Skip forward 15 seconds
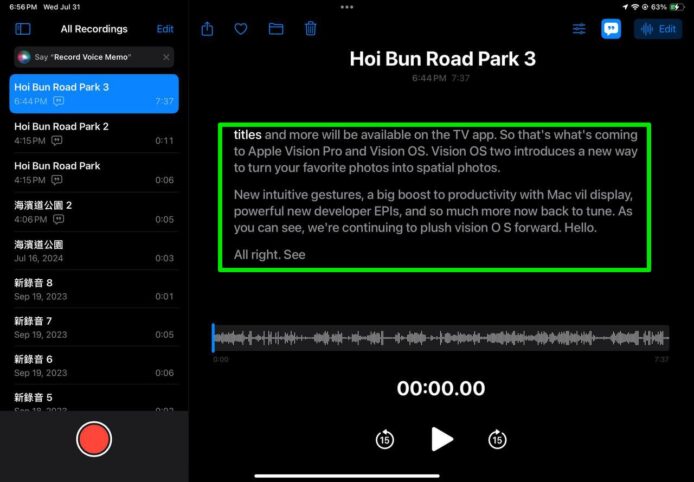The image size is (694, 482). pos(497,439)
